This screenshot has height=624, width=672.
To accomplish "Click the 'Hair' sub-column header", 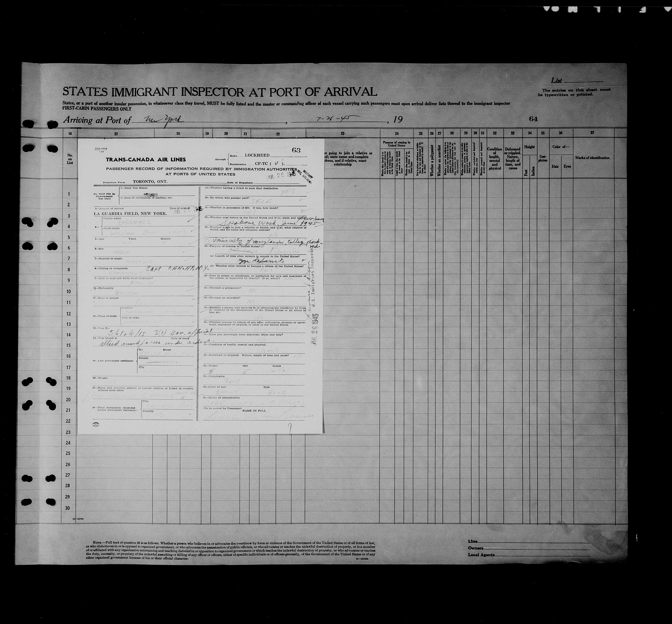I will pyautogui.click(x=555, y=166).
